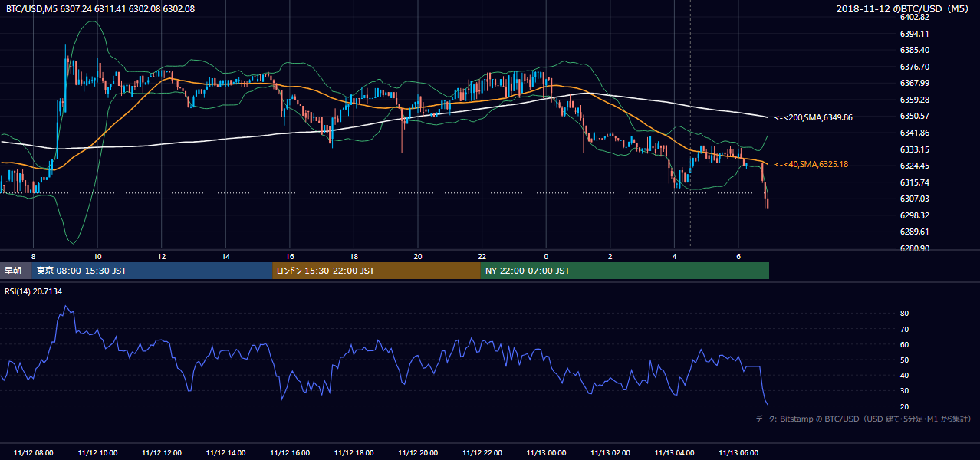Click the RSI axis level 20
The image size is (980, 460).
(904, 406)
